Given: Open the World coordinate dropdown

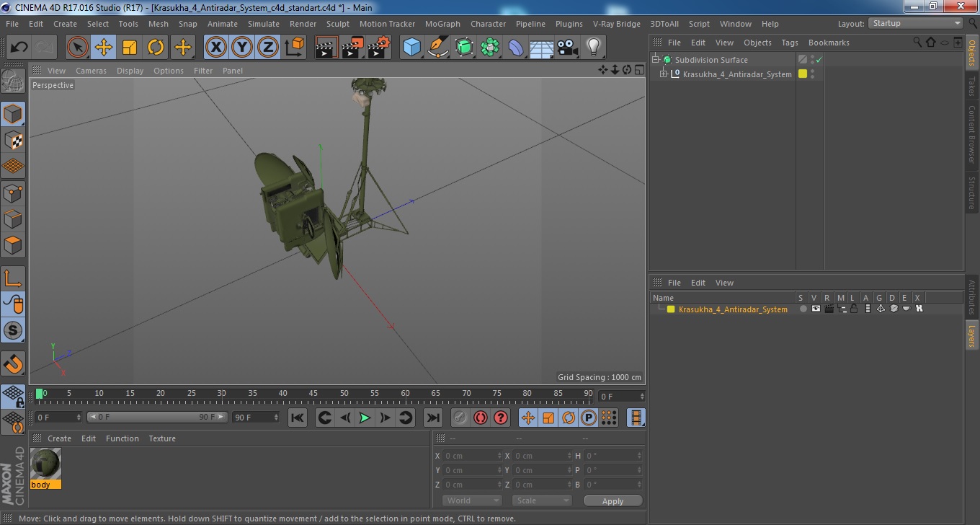Looking at the screenshot, I should tap(472, 500).
